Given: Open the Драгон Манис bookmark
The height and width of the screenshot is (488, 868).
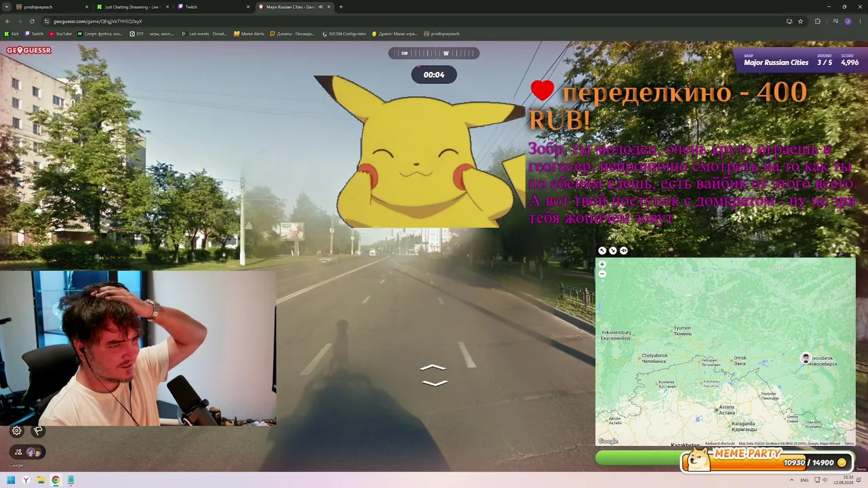Looking at the screenshot, I should 395,34.
